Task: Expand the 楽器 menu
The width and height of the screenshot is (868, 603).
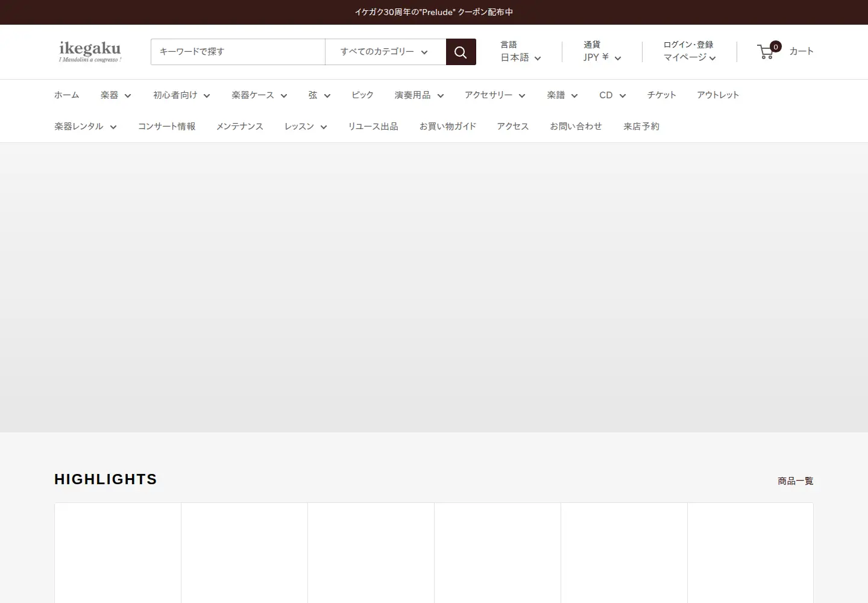Action: [x=116, y=95]
